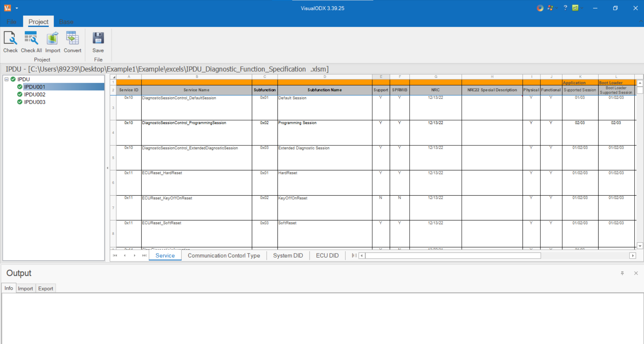
Task: Save the project with floppy icon
Action: pos(98,38)
